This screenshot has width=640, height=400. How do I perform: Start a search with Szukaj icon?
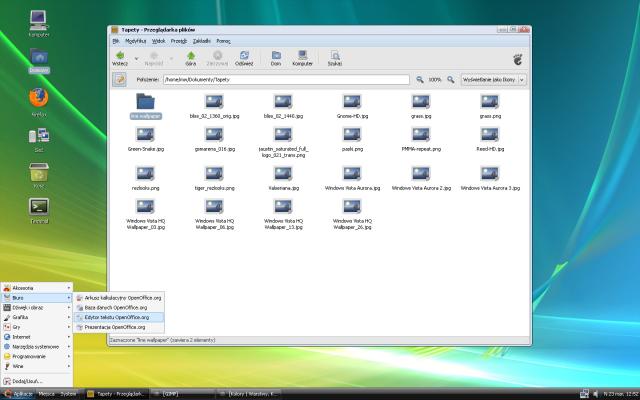335,58
